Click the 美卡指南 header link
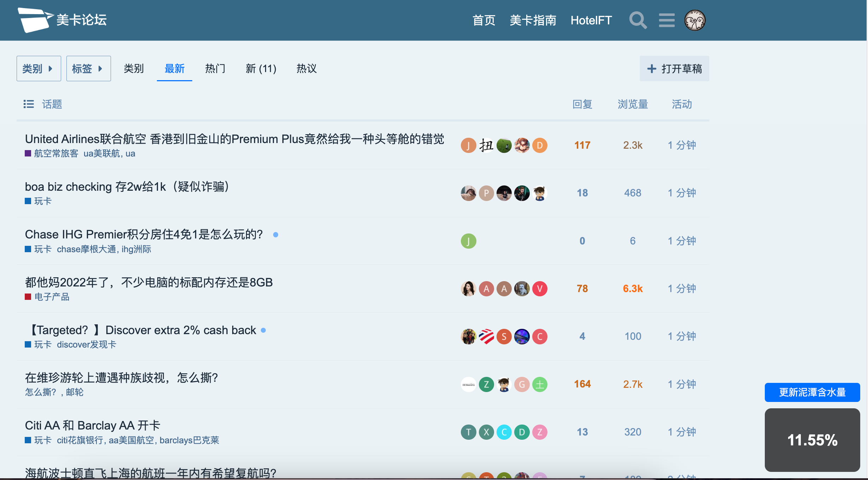This screenshot has height=480, width=868. tap(533, 20)
